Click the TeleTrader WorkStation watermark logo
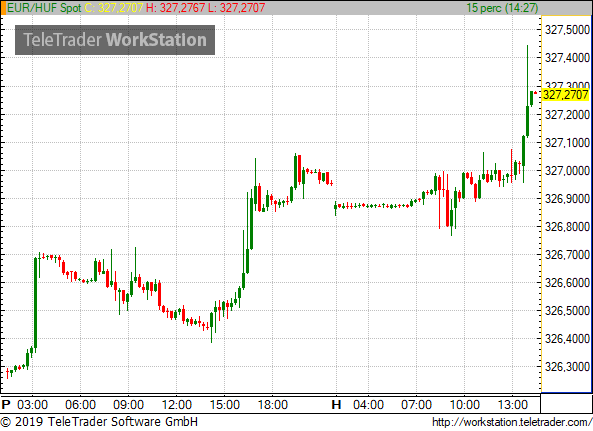Viewport: 593px width, 431px height. coord(115,40)
